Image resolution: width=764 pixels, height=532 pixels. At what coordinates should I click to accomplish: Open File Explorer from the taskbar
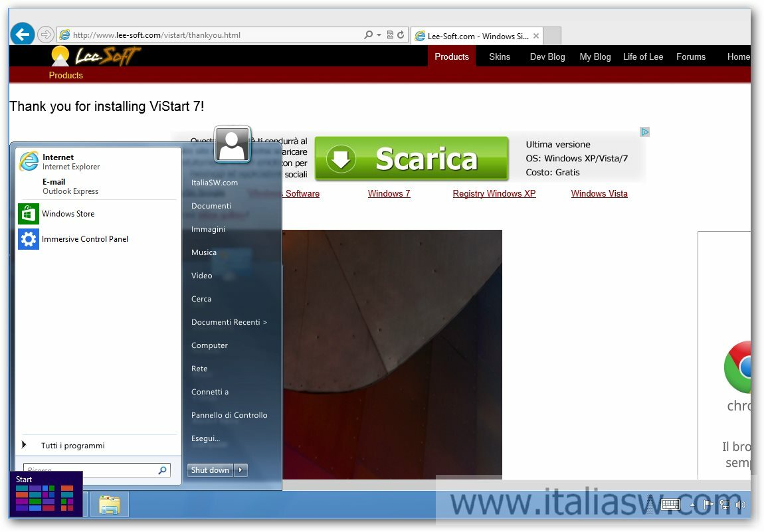coord(110,505)
